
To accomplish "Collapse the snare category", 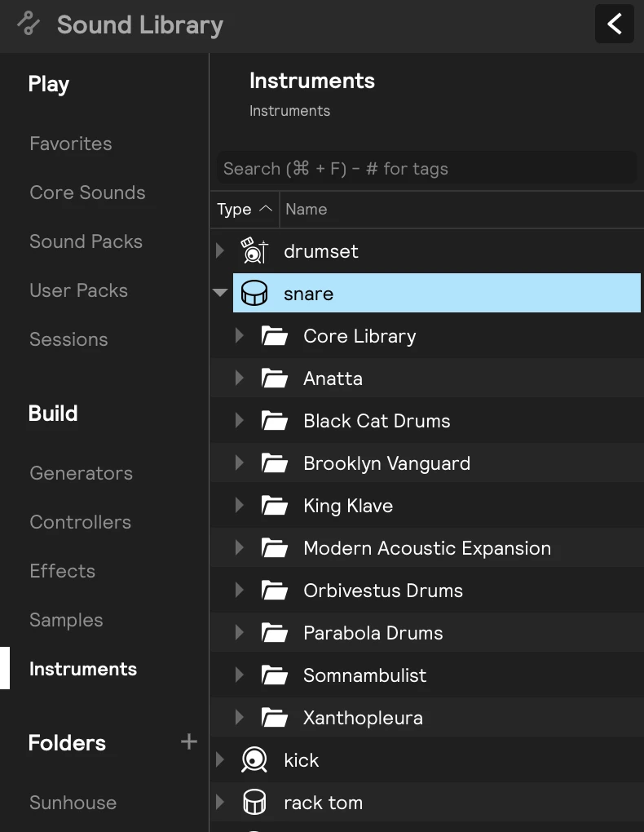I will [x=220, y=292].
